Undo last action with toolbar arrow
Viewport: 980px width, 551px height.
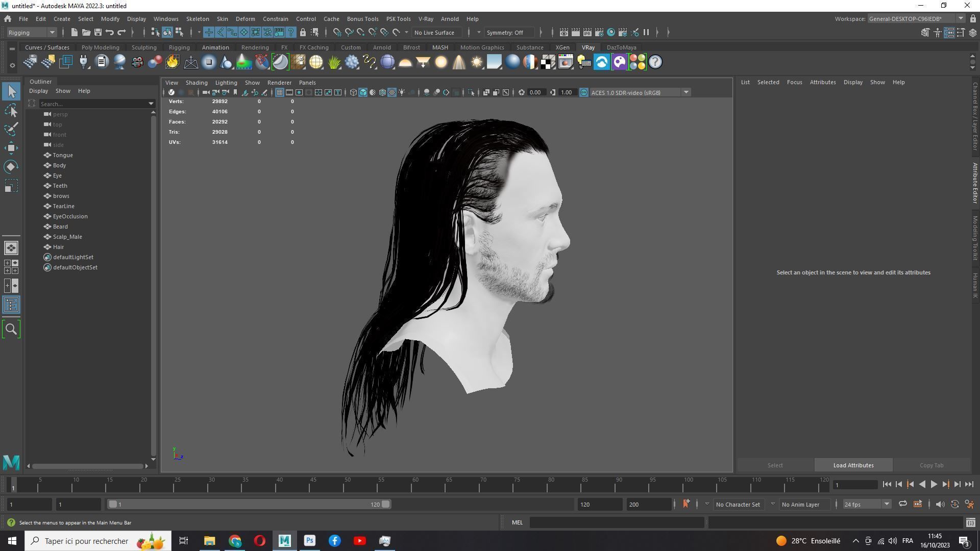point(109,33)
